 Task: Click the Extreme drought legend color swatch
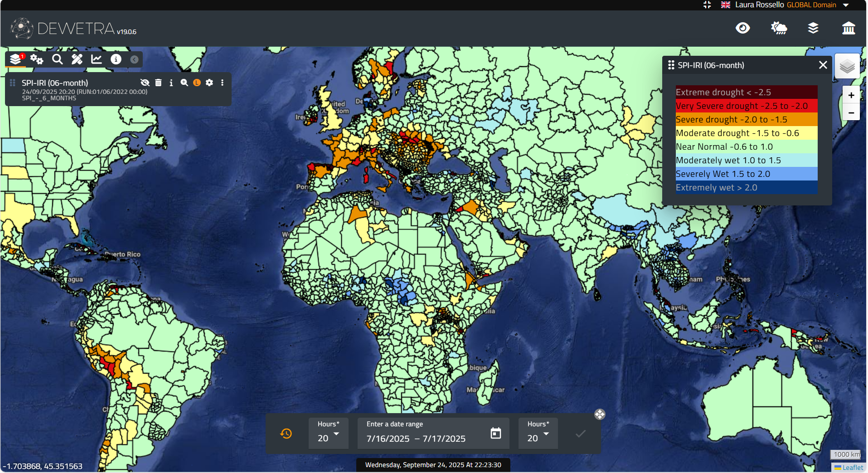coord(746,92)
